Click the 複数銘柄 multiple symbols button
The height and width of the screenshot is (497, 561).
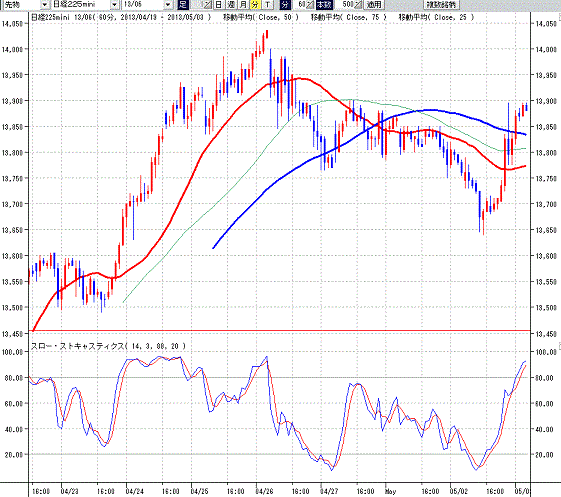(x=442, y=5)
